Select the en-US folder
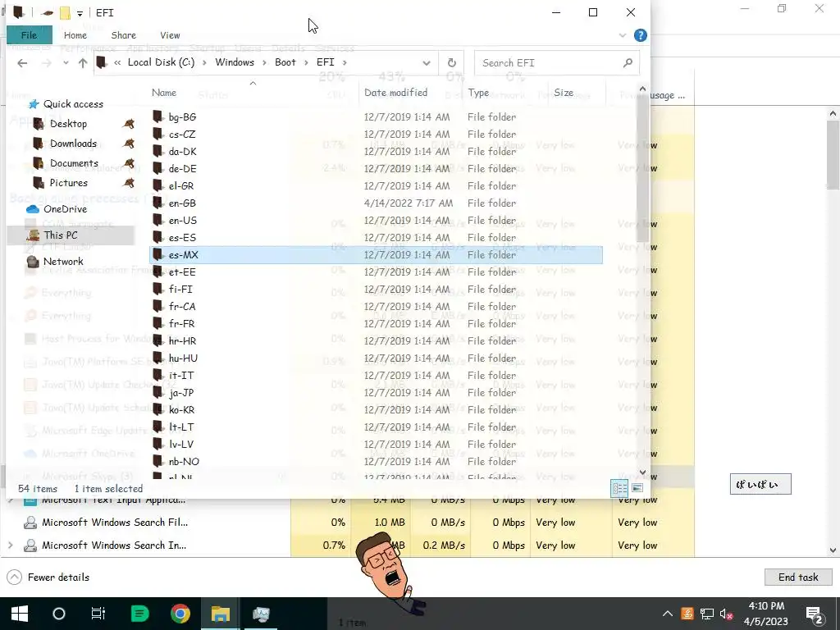The image size is (840, 630). (x=182, y=220)
